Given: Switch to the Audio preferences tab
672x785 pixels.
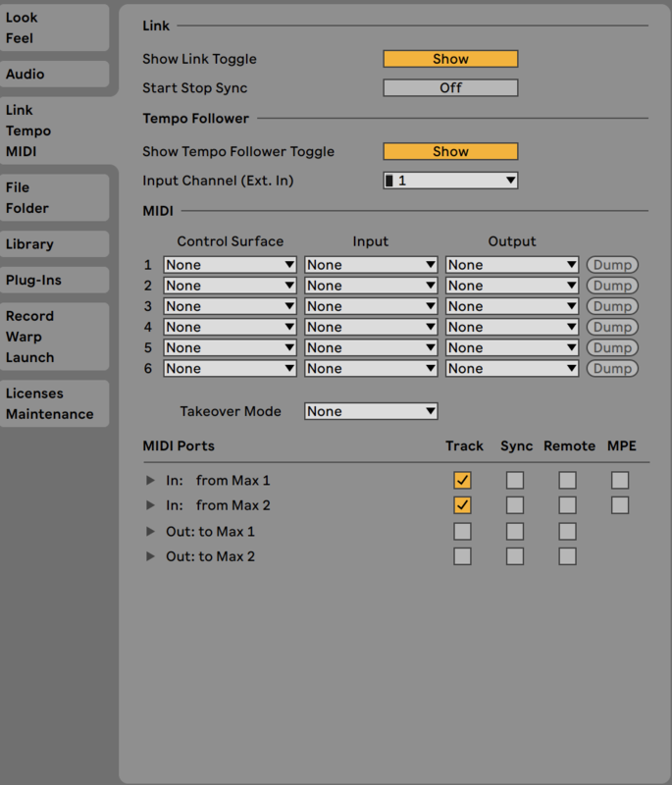Looking at the screenshot, I should tap(54, 75).
